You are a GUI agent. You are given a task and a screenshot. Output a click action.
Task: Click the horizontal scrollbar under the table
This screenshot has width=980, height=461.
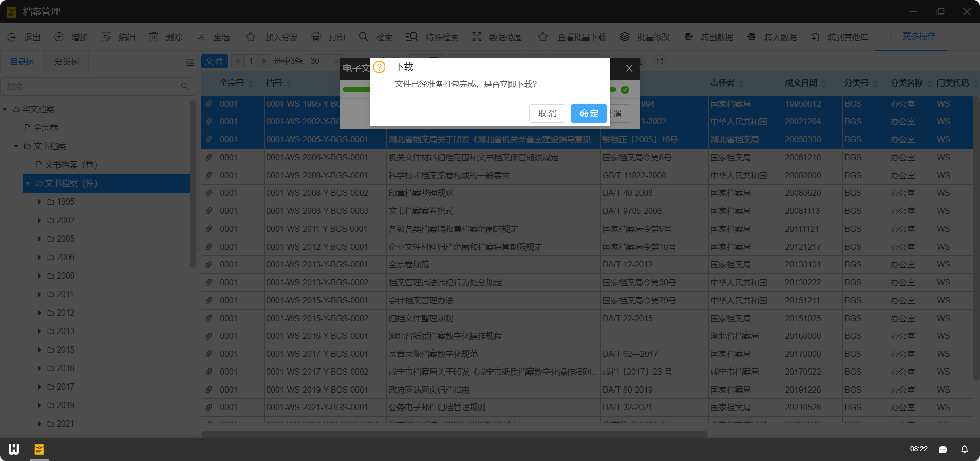pyautogui.click(x=454, y=434)
